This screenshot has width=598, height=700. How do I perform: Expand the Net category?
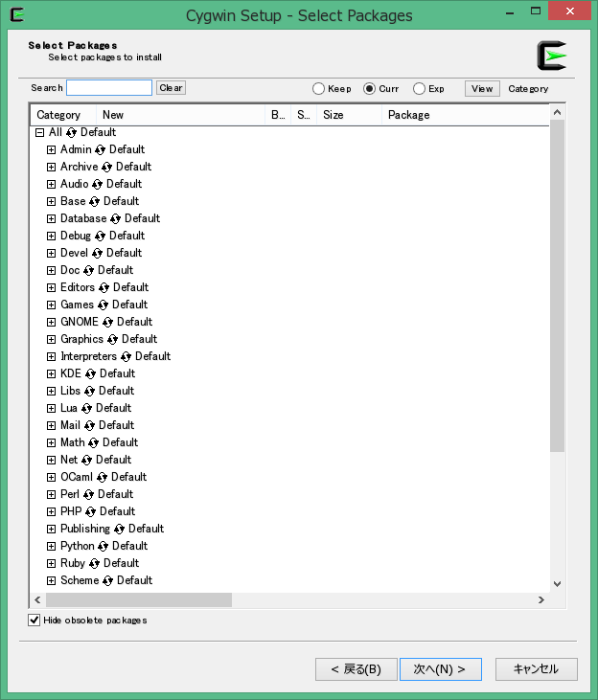(52, 461)
